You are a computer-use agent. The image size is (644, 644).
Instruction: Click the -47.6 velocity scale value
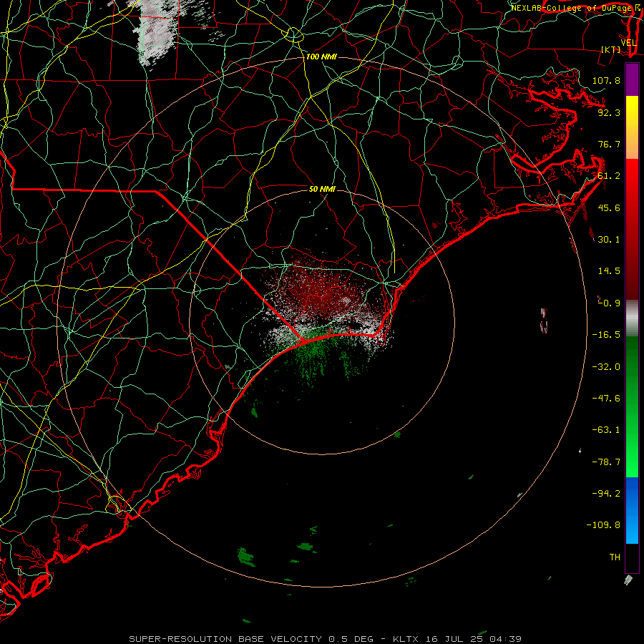click(606, 399)
